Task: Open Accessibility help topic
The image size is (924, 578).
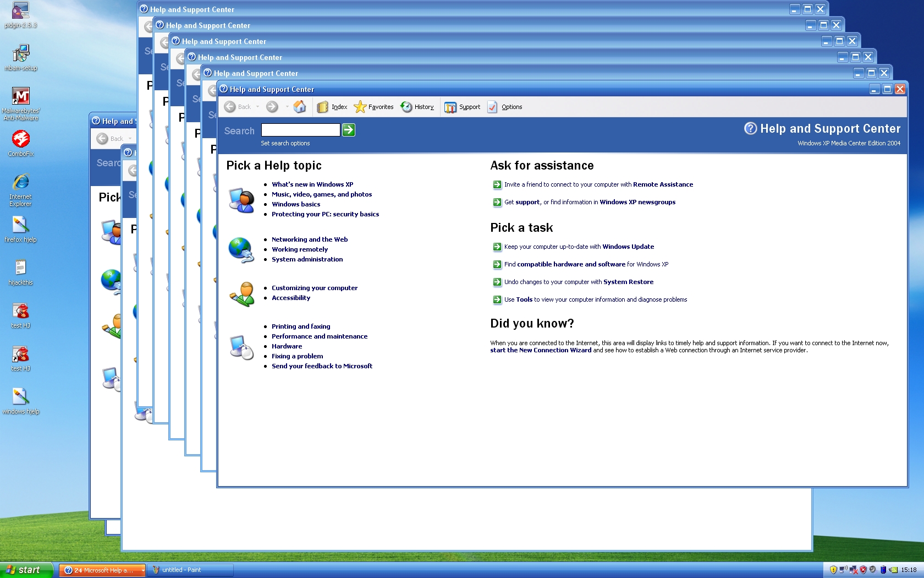Action: click(x=291, y=298)
